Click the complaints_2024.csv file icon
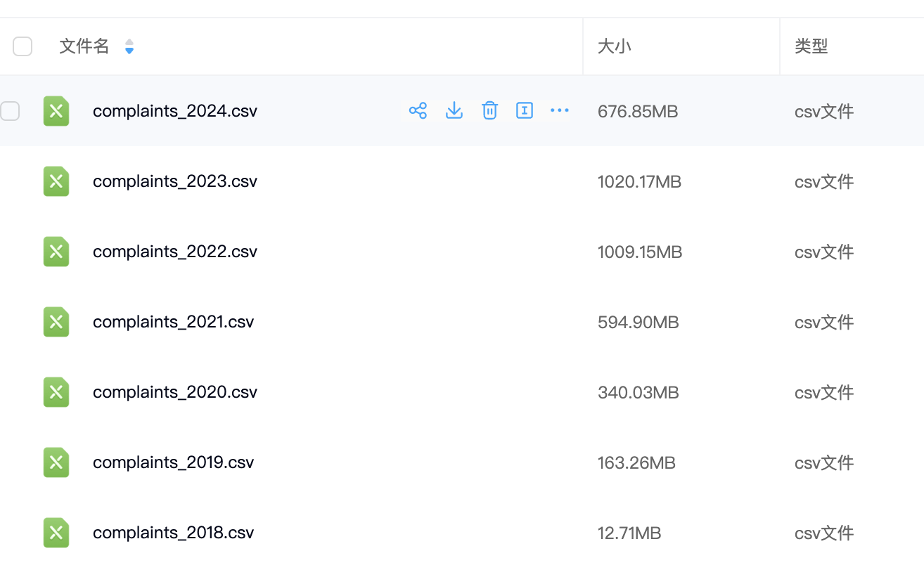This screenshot has width=924, height=565. pos(56,111)
